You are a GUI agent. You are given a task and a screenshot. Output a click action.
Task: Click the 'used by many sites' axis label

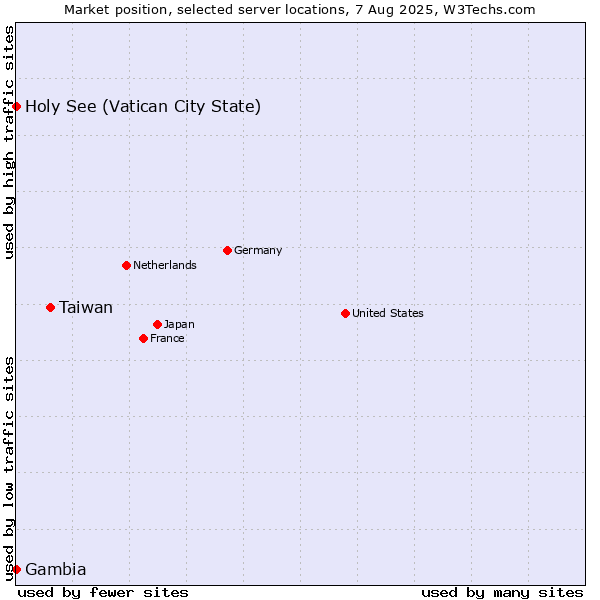[x=502, y=593]
